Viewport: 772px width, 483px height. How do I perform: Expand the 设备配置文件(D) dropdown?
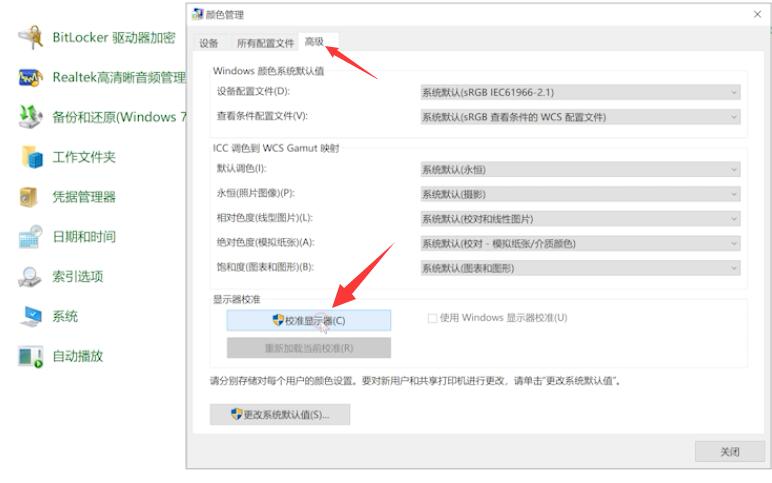coord(580,92)
